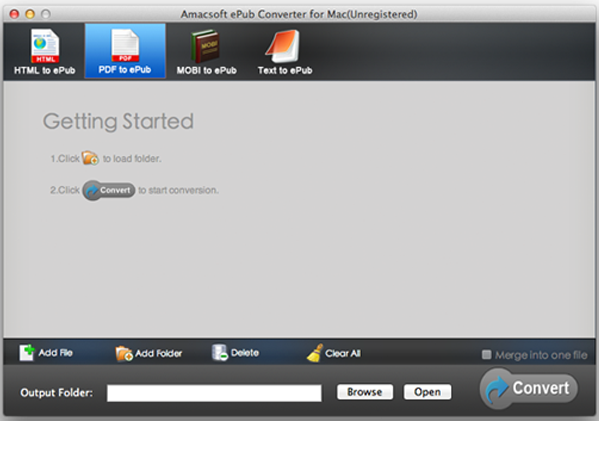Image resolution: width=600 pixels, height=458 pixels.
Task: Click the 'Output Folder:' label
Action: pyautogui.click(x=57, y=393)
